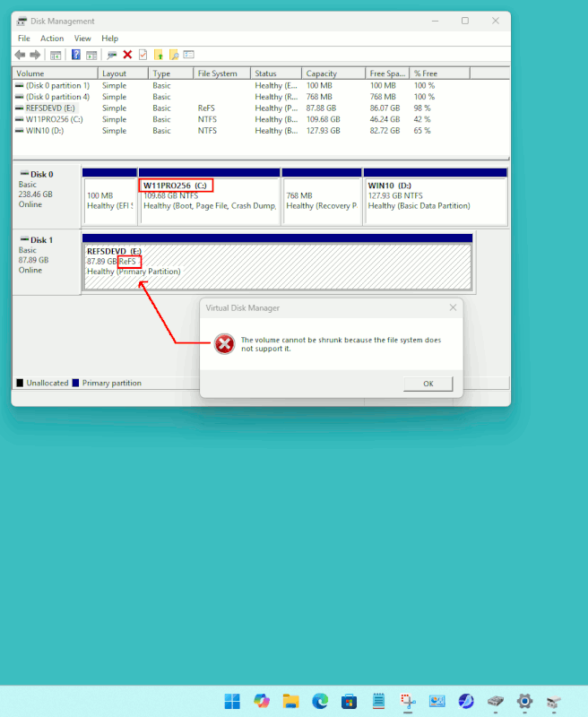
Task: Select the 768 MB Recovery partition block
Action: [x=322, y=196]
